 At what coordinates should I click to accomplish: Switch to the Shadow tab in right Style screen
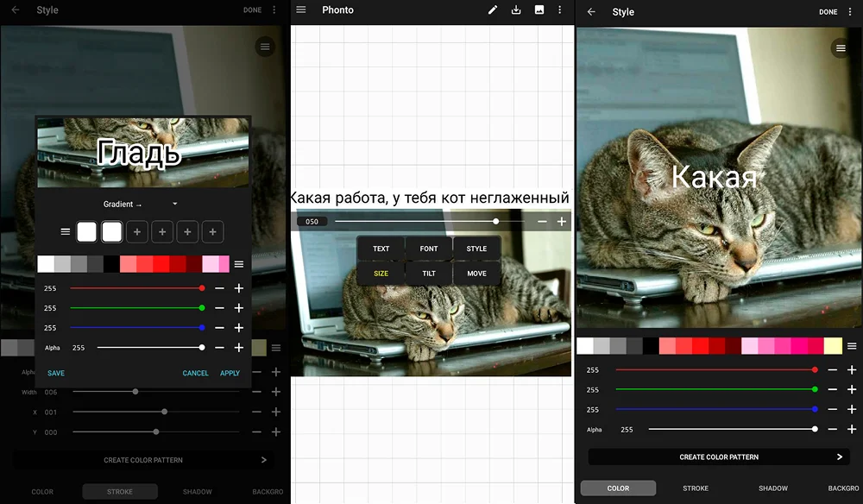(x=772, y=488)
